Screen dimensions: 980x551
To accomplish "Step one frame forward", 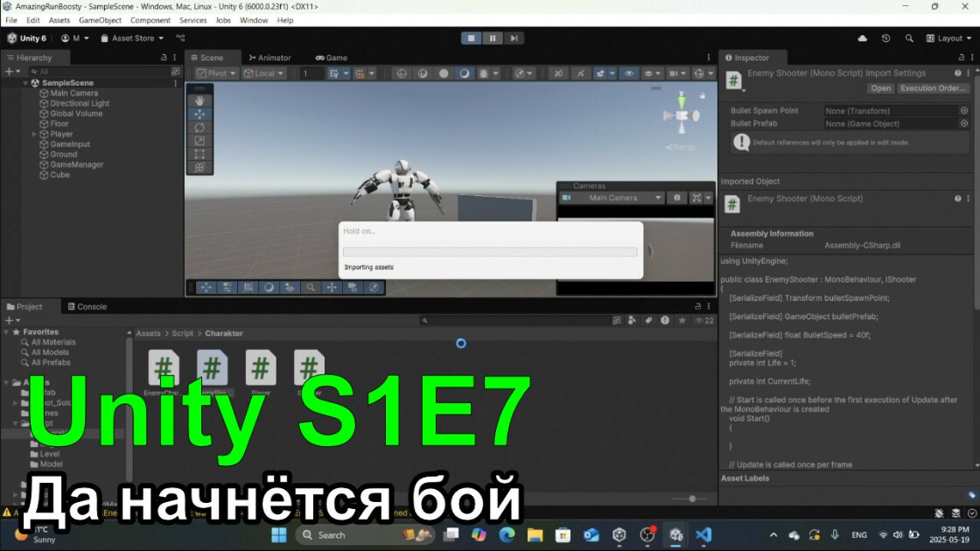I will [514, 38].
